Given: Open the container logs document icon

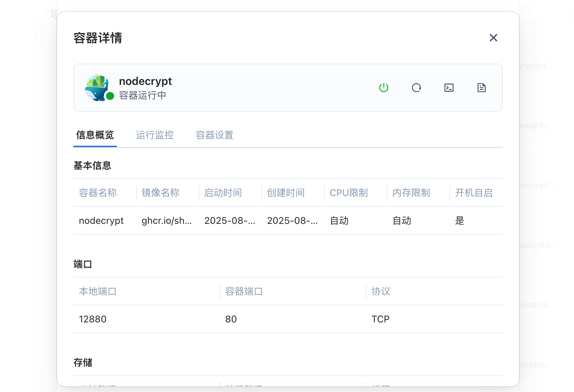Looking at the screenshot, I should click(481, 88).
